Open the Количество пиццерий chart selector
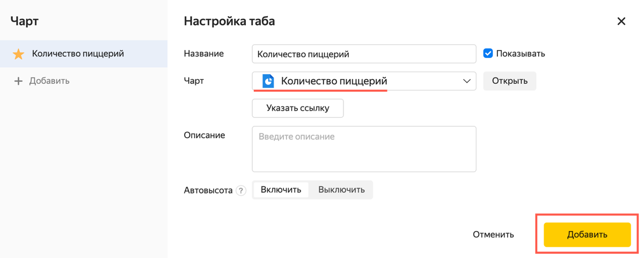This screenshot has height=258, width=644. coord(364,81)
